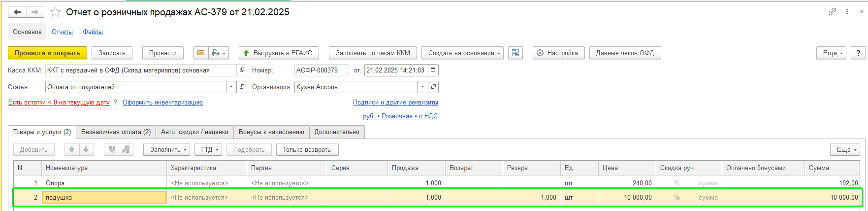Click the barcode scan icon

tap(111, 149)
